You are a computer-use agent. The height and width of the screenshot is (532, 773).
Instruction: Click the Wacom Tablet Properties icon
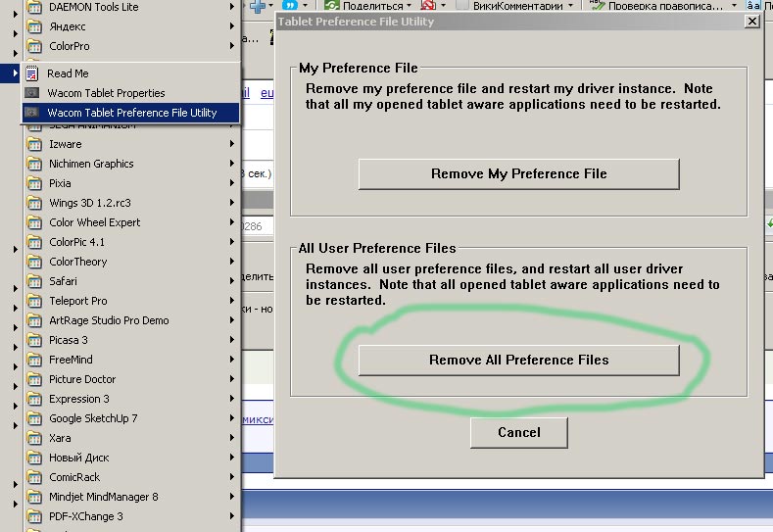[32, 93]
